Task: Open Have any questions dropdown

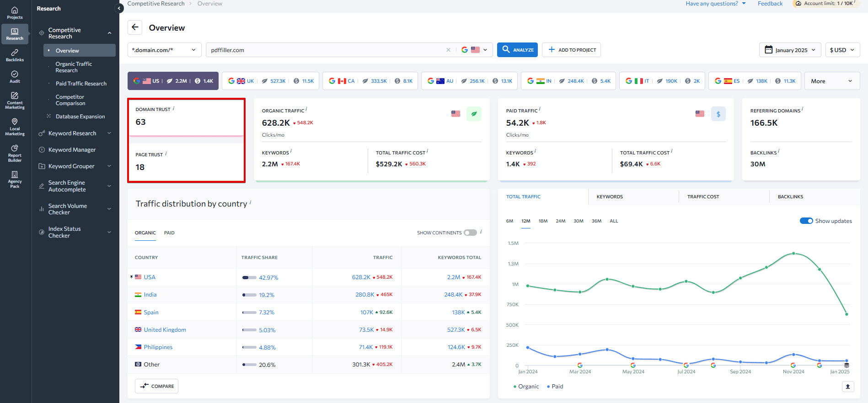Action: click(x=716, y=3)
